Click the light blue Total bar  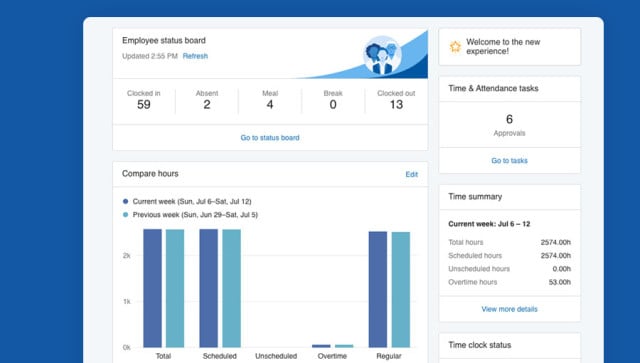[x=175, y=288]
